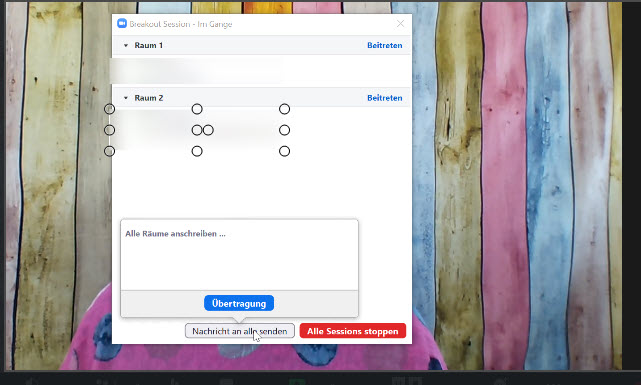The width and height of the screenshot is (641, 385).
Task: Focus the 'Alle Räume anschreiben' message field
Action: [x=239, y=255]
